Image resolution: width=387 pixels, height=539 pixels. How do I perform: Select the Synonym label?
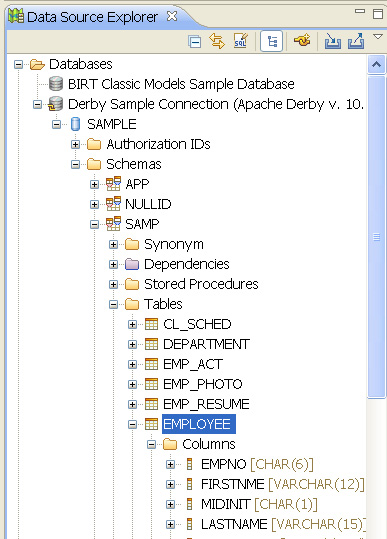pyautogui.click(x=174, y=245)
